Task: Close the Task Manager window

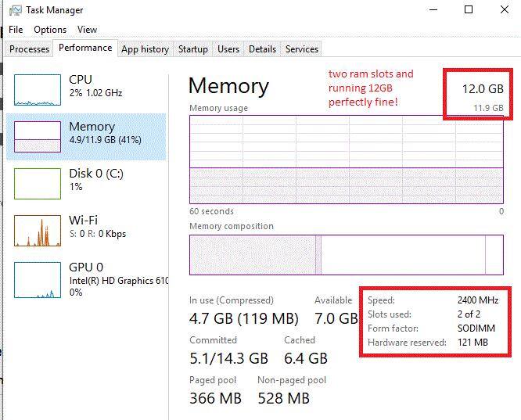Action: (x=503, y=10)
